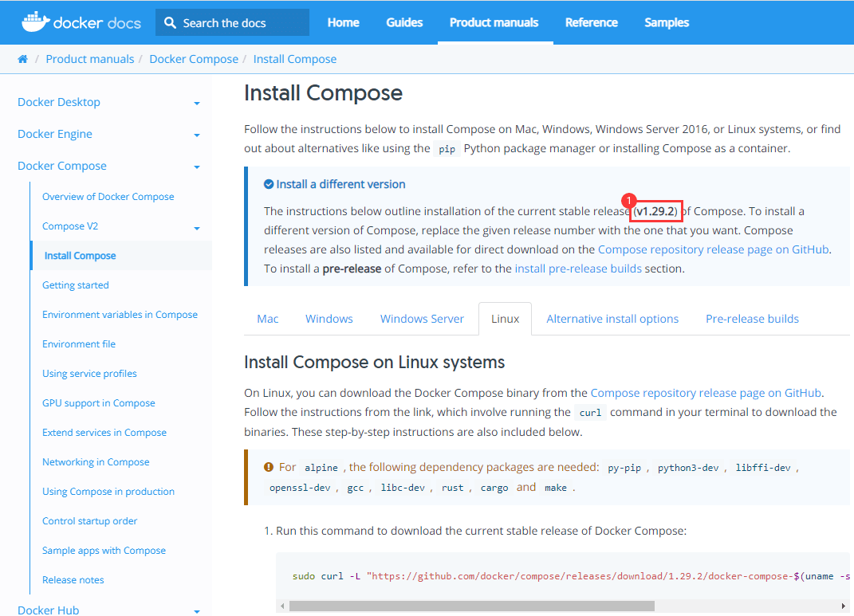Screen dimensions: 854x616
Task: Expand Docker Desktop sidebar arrow
Action: tap(197, 103)
